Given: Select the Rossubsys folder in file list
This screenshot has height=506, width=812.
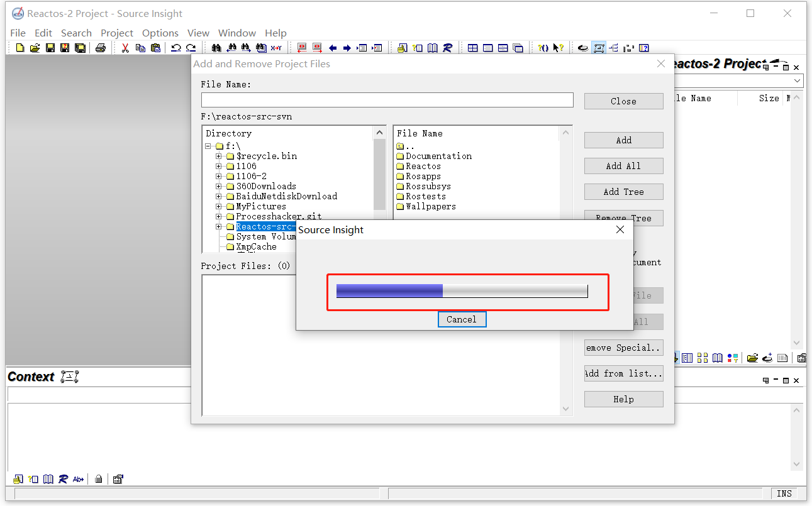Looking at the screenshot, I should 424,186.
